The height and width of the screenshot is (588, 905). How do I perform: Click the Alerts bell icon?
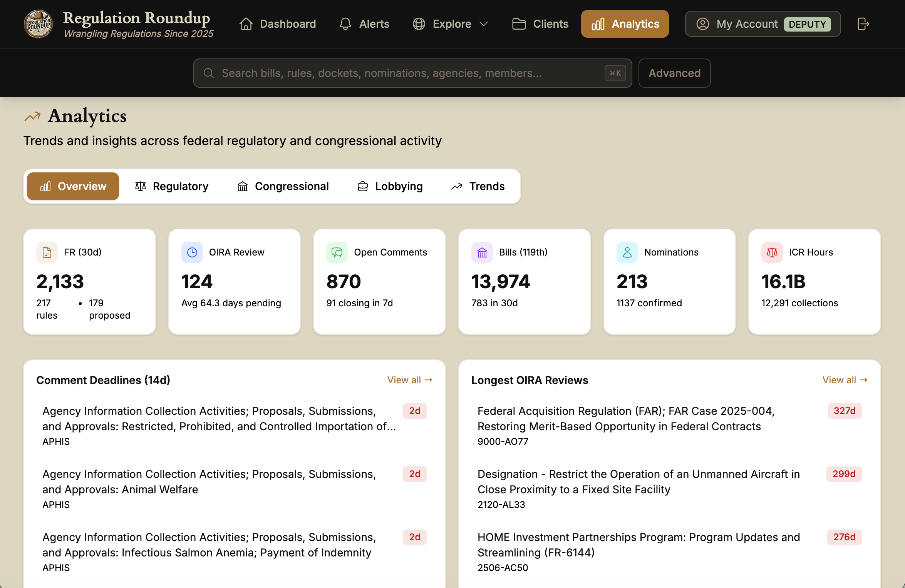345,23
